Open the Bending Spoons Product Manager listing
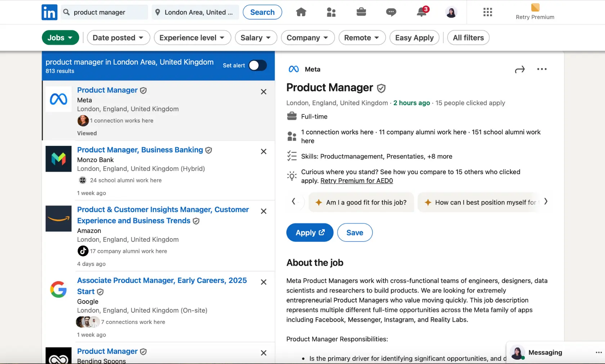The height and width of the screenshot is (364, 605). 107,351
